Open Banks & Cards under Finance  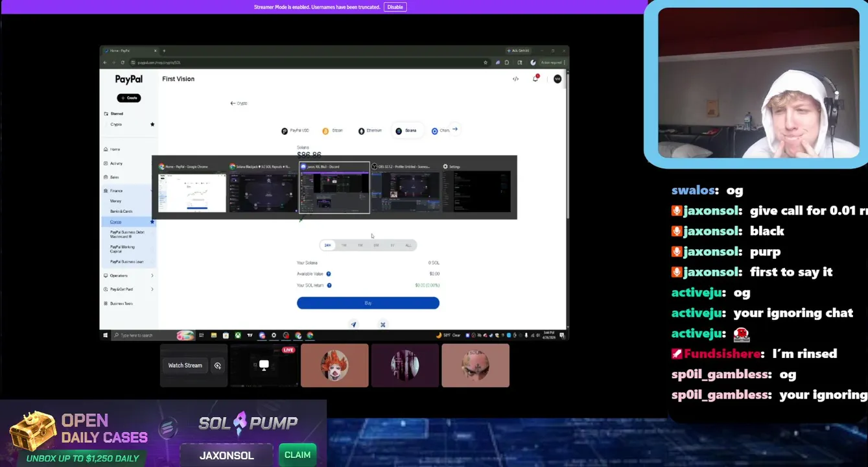(121, 211)
